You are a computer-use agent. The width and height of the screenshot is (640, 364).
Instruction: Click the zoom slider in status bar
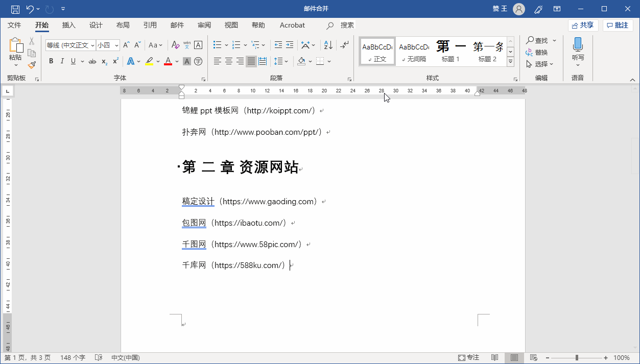pyautogui.click(x=577, y=358)
